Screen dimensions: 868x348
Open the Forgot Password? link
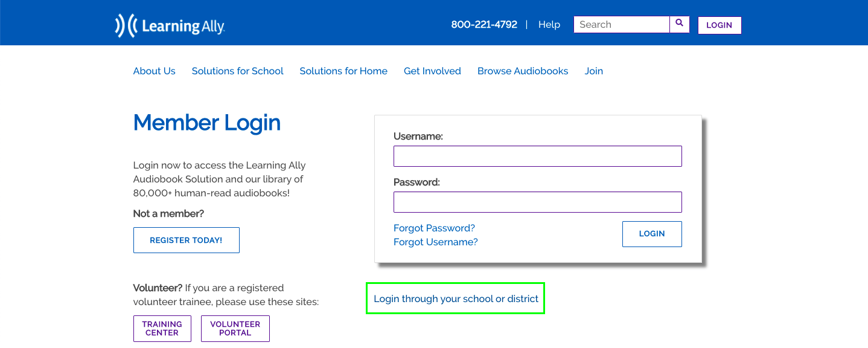click(x=434, y=228)
